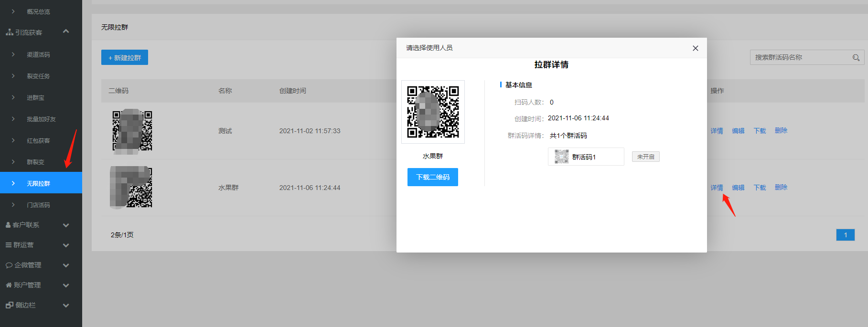Click the 账户管理 home icon

tap(9, 285)
